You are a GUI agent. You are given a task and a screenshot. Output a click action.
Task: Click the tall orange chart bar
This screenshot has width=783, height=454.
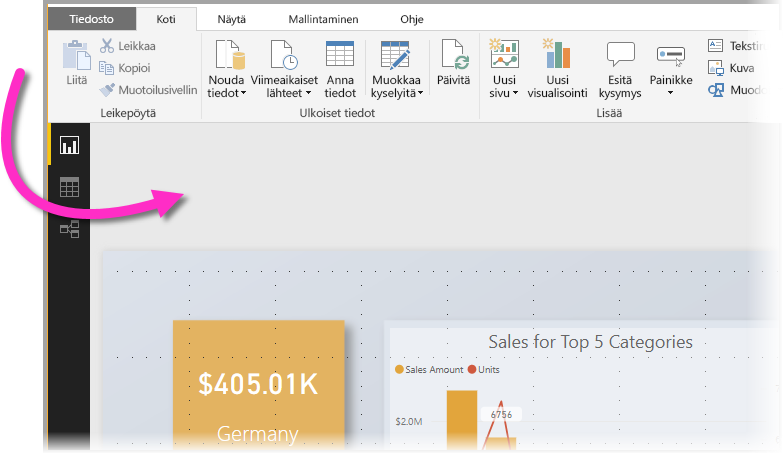click(x=462, y=420)
